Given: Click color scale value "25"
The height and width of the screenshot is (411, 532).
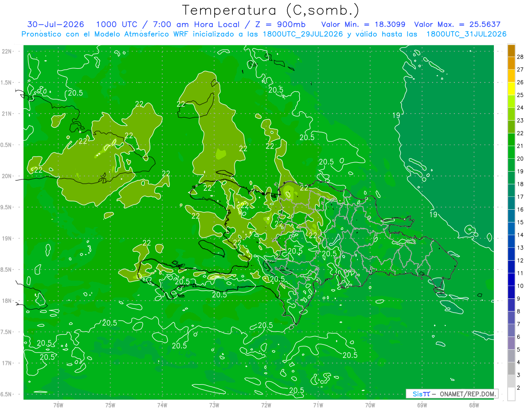Looking at the screenshot, I should [x=520, y=95].
